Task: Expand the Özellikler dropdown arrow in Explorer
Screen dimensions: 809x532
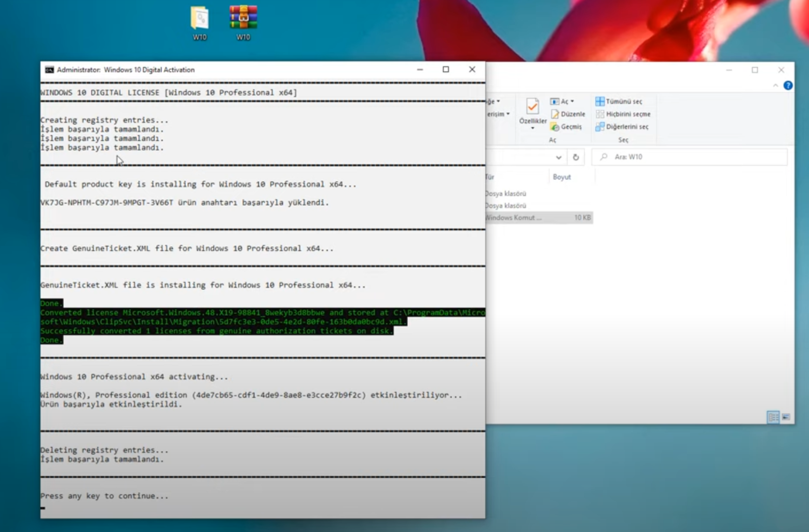Action: coord(532,128)
